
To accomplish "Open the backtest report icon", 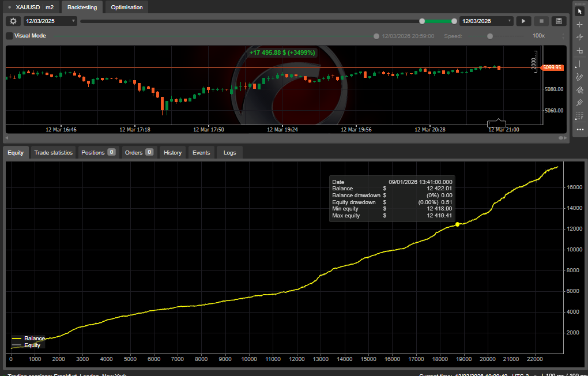I will [558, 21].
